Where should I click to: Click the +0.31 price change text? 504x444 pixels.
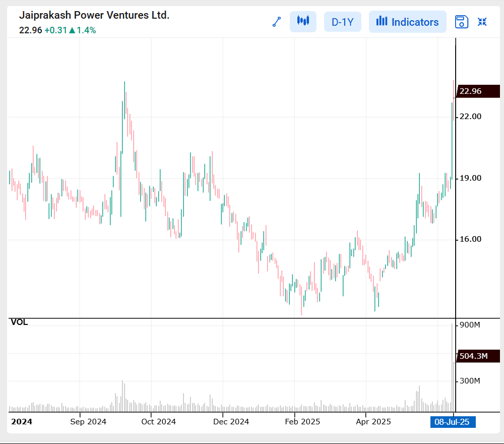(55, 30)
